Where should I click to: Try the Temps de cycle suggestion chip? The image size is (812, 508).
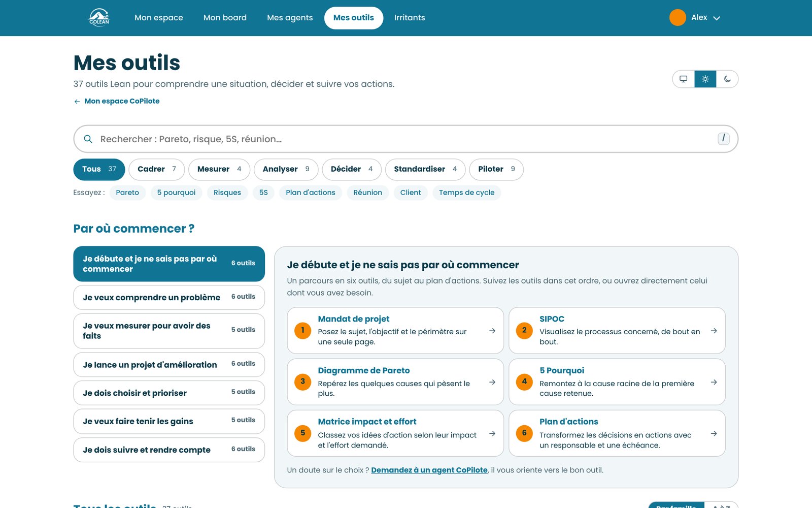(466, 193)
